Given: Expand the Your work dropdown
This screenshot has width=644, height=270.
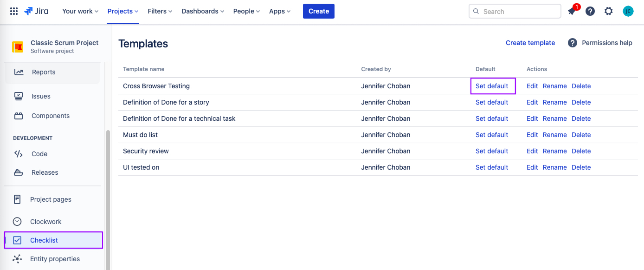Looking at the screenshot, I should tap(80, 11).
